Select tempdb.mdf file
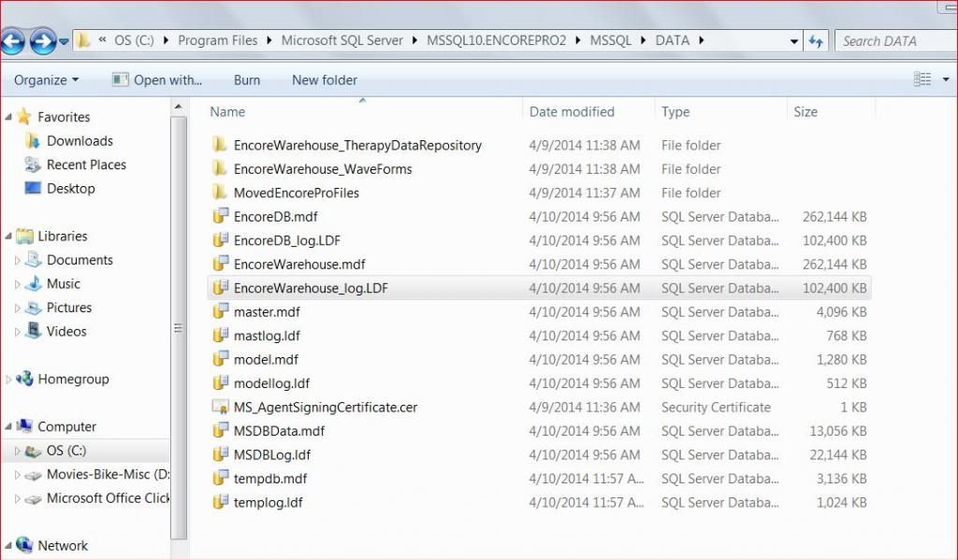958x560 pixels. [269, 479]
